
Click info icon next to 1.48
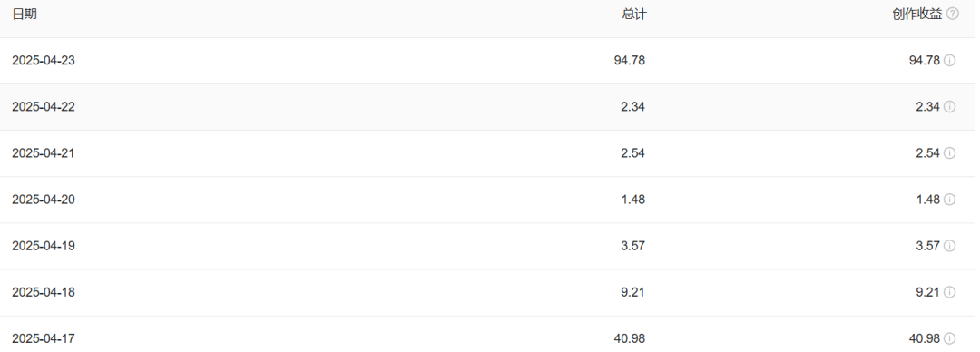[949, 200]
